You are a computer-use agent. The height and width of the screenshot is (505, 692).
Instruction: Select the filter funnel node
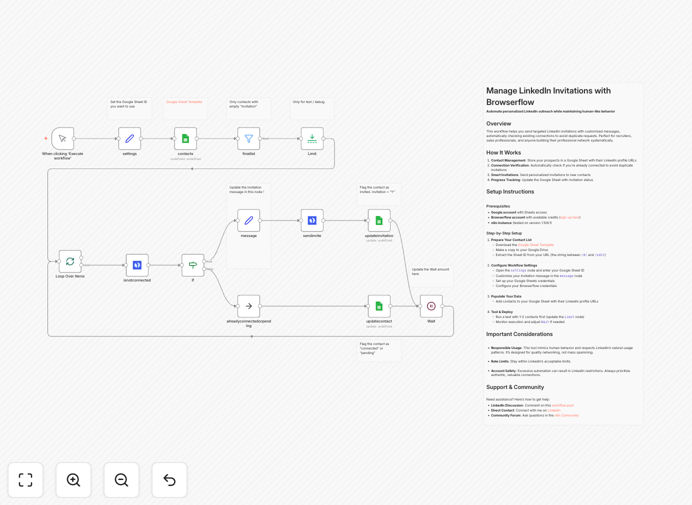[x=248, y=139]
